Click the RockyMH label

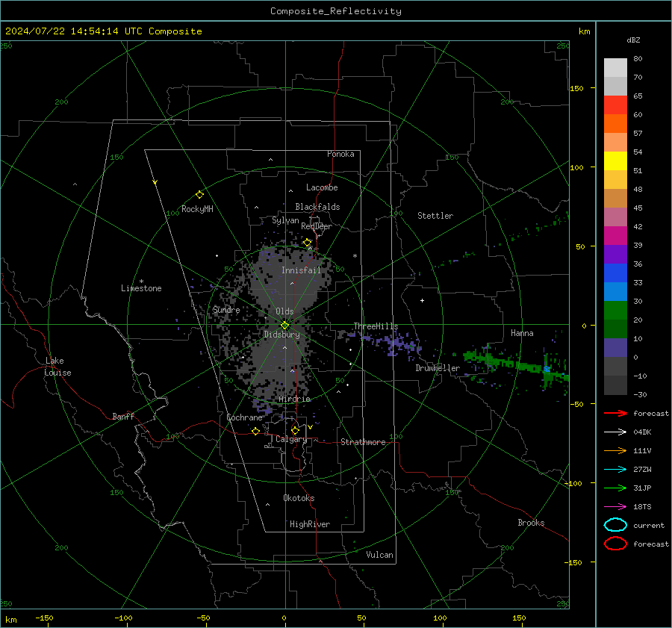(x=197, y=209)
